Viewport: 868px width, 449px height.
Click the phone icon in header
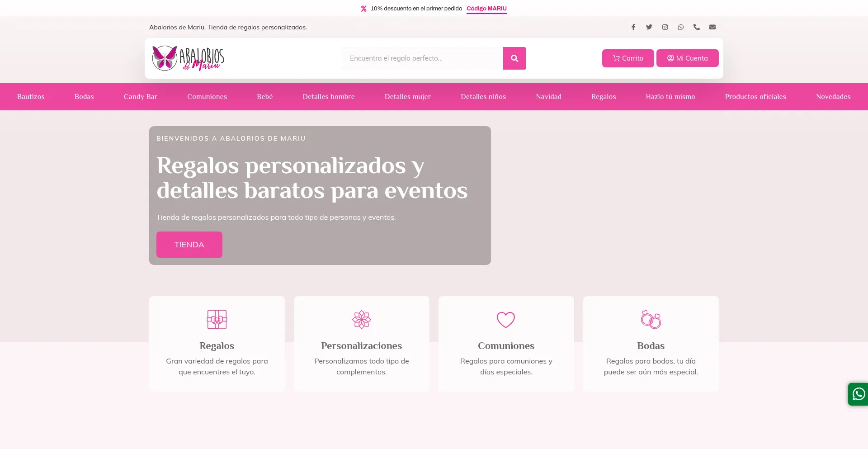click(x=697, y=27)
